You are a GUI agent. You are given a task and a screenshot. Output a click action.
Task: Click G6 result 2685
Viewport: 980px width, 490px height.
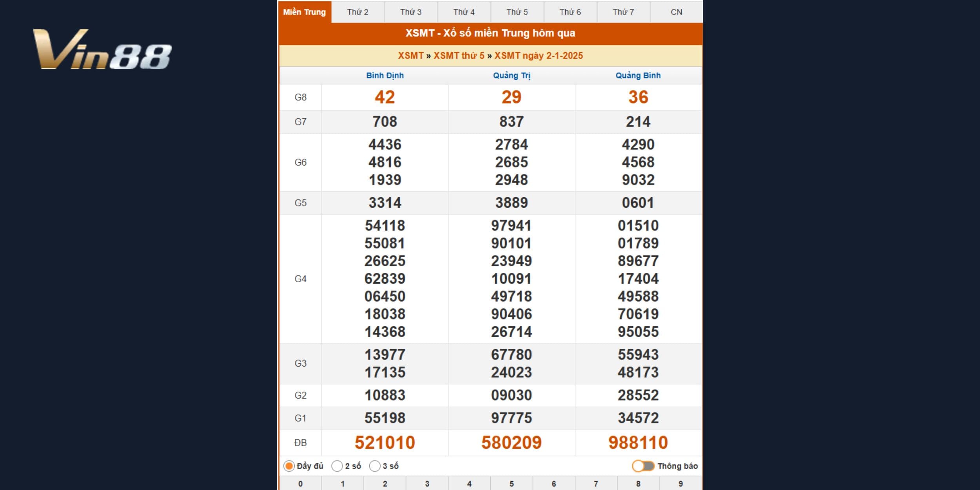[x=512, y=163]
